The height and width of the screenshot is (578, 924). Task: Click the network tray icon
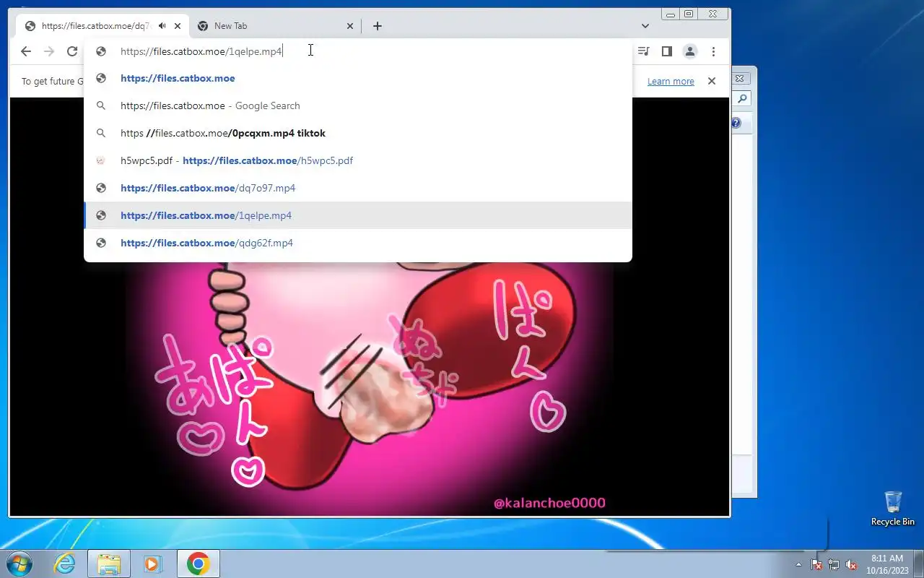(x=834, y=565)
